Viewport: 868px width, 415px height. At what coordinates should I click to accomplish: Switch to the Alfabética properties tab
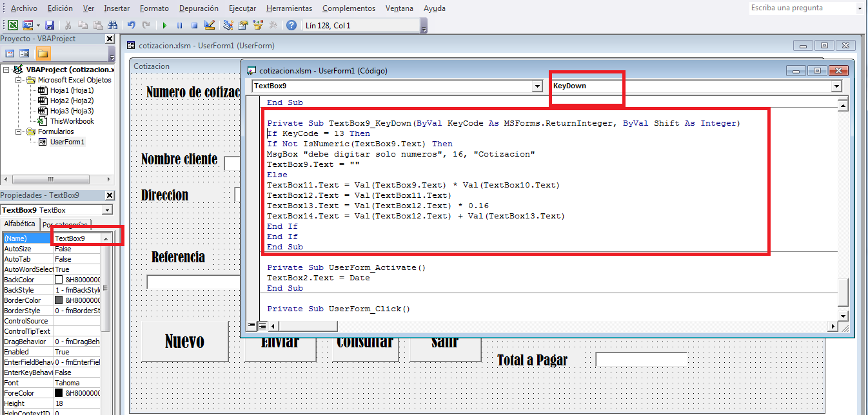(x=19, y=224)
